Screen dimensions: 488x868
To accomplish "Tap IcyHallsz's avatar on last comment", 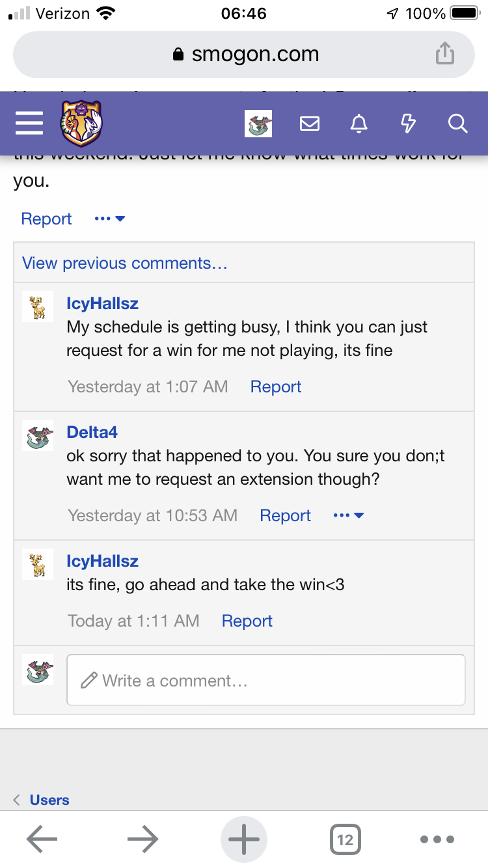I will click(38, 563).
